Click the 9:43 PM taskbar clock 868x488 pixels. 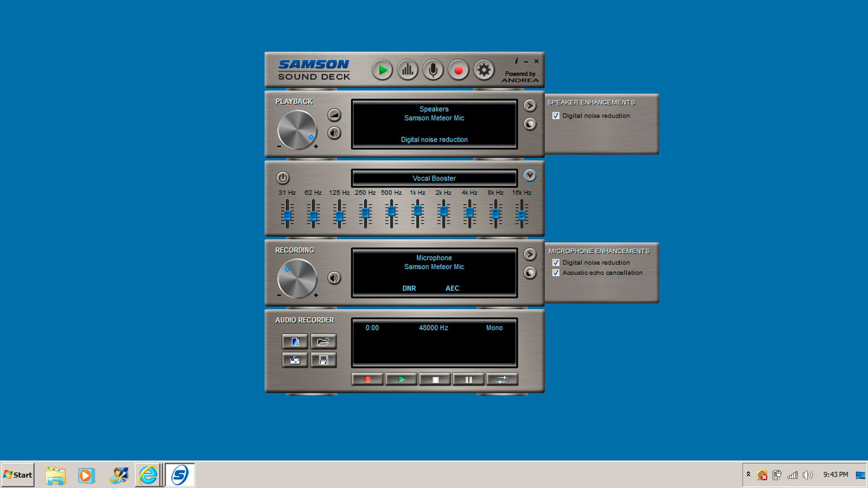(835, 475)
